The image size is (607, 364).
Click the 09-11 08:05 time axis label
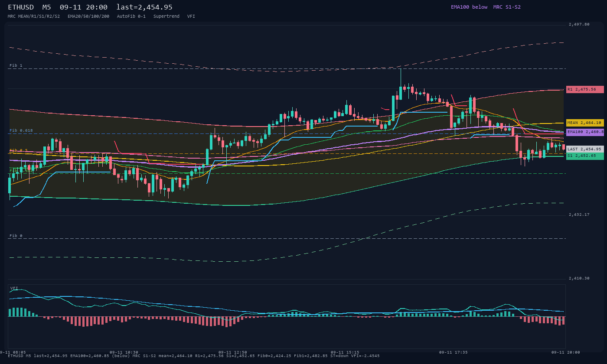click(12, 352)
